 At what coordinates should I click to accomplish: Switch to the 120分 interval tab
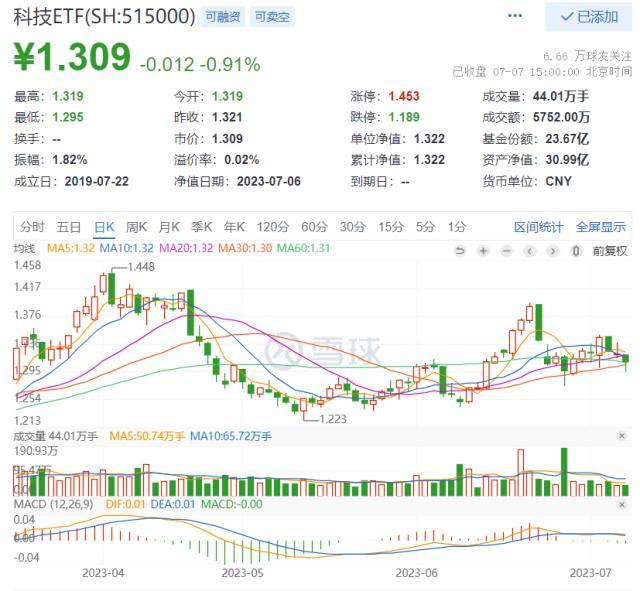[273, 227]
